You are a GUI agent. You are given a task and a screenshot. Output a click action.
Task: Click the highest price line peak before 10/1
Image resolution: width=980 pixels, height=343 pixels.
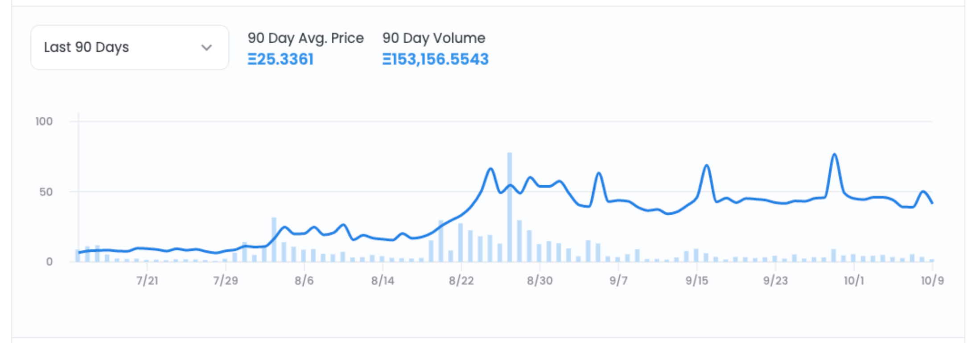pyautogui.click(x=834, y=155)
